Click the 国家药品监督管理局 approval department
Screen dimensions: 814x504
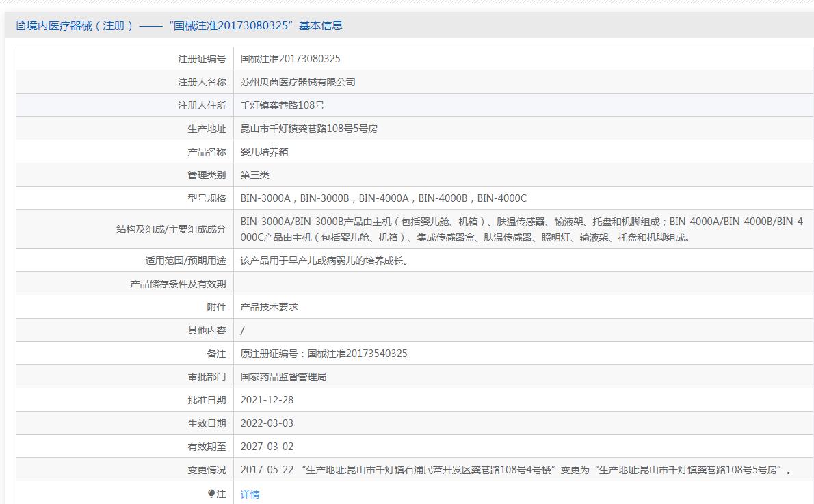coord(283,377)
